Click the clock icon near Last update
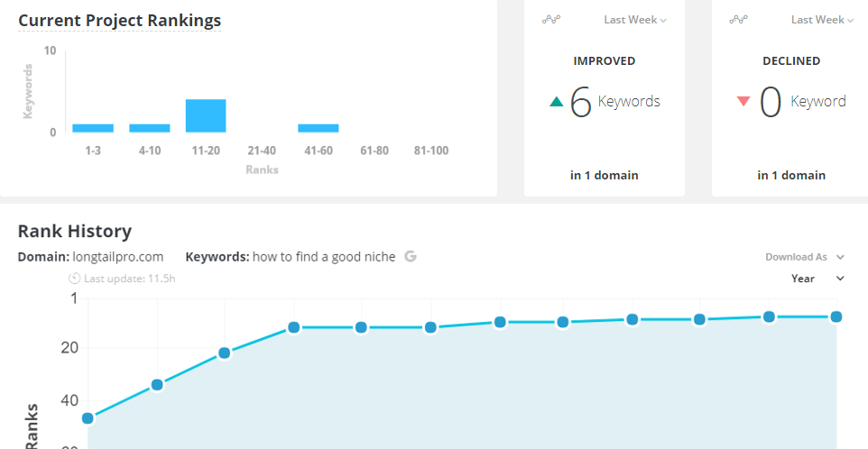 tap(75, 279)
